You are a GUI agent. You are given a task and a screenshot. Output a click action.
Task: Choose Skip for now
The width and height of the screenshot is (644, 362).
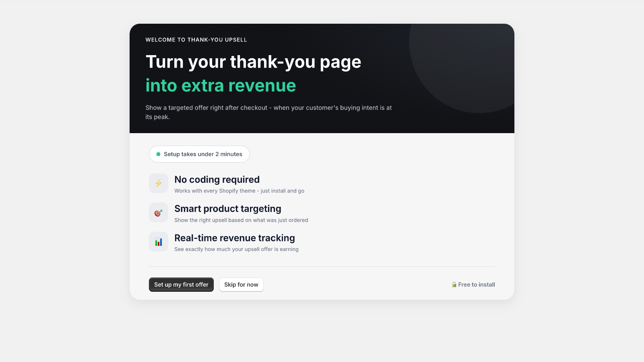[241, 284]
